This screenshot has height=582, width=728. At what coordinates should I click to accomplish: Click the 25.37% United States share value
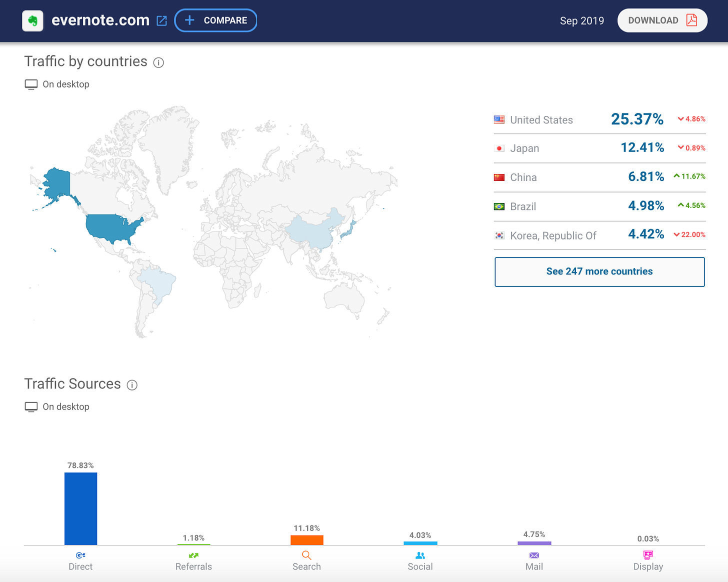pos(637,119)
